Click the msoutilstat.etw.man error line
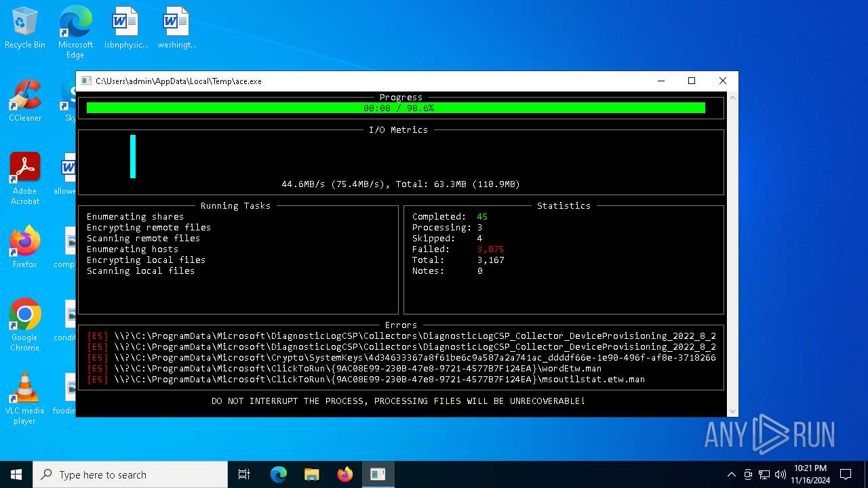Screen dimensions: 868x488 pyautogui.click(x=366, y=379)
